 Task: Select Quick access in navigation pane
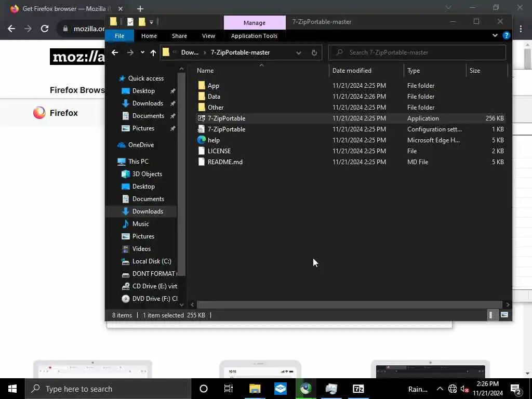(x=146, y=78)
